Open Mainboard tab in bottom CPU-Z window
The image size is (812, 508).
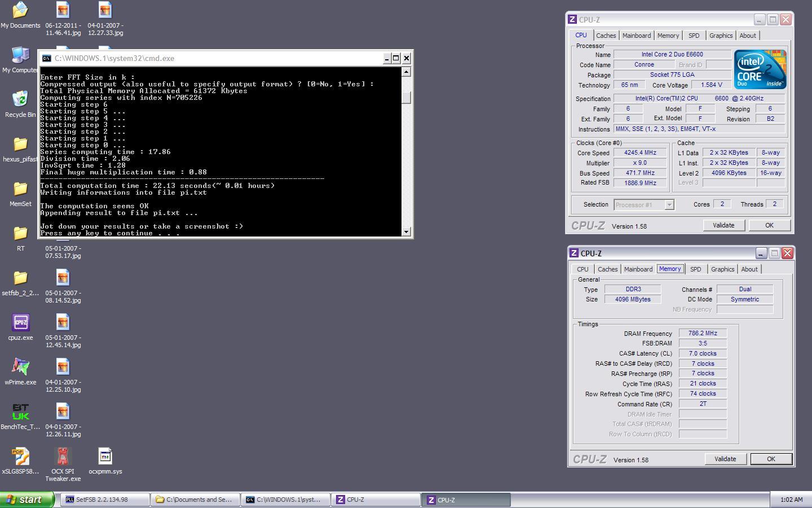pos(638,269)
